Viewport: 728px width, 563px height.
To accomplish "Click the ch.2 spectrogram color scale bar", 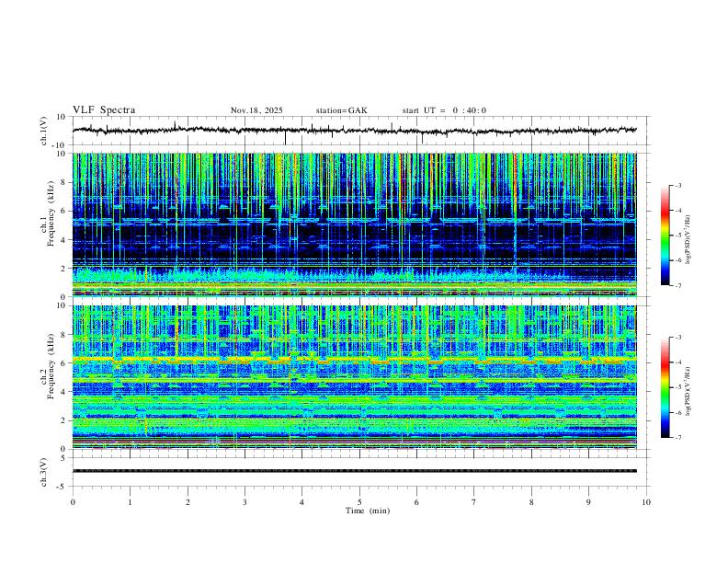I will click(x=665, y=387).
